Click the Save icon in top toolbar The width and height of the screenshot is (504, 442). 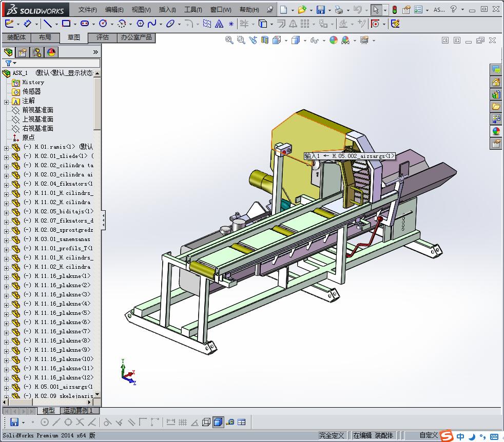(x=320, y=10)
